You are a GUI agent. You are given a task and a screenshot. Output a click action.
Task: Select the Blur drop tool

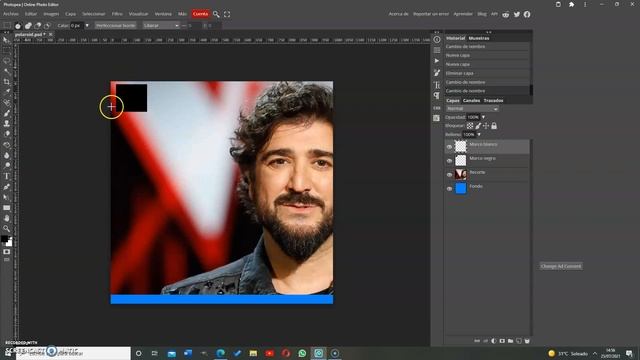coord(6,156)
